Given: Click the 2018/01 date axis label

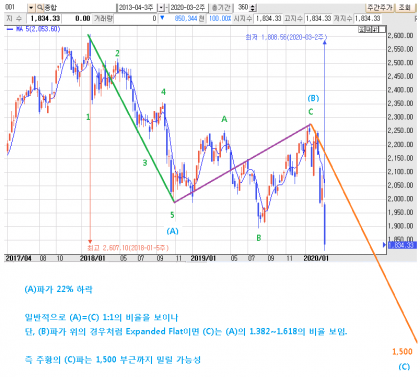Looking at the screenshot, I should (x=93, y=258).
